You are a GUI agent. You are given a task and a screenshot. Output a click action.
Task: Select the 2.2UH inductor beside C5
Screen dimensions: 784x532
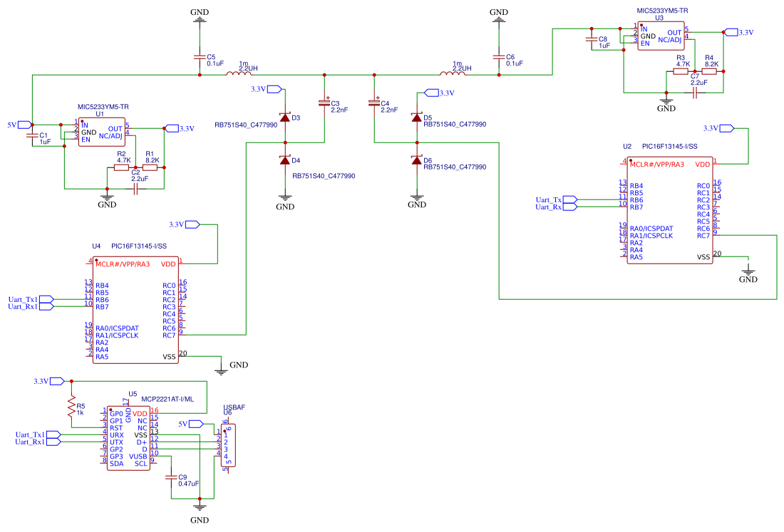pyautogui.click(x=239, y=74)
